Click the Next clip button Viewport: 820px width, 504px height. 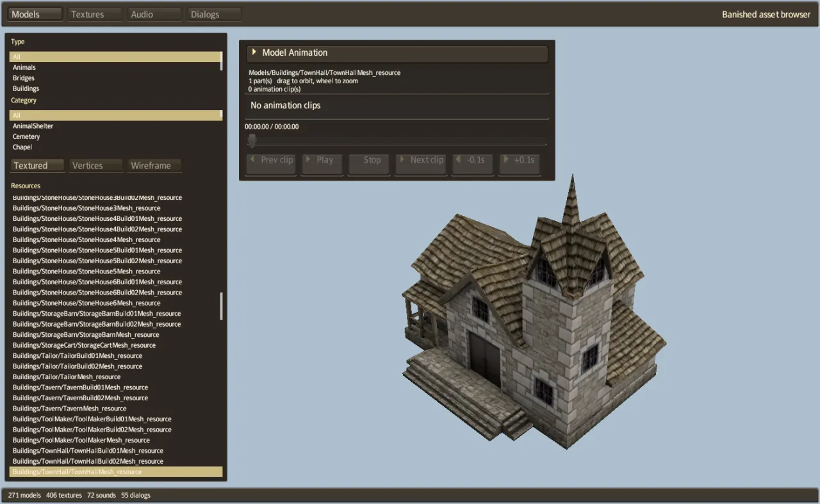click(x=421, y=164)
